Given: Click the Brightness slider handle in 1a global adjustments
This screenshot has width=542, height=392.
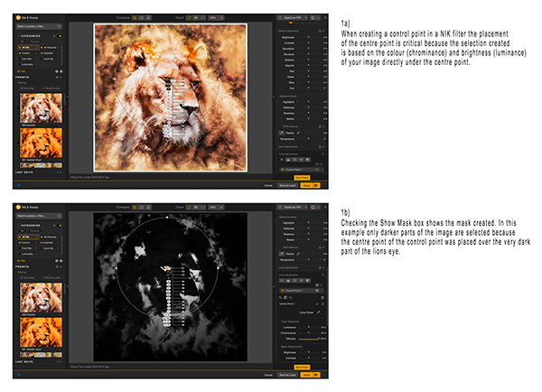Looking at the screenshot, I should pos(309,37).
